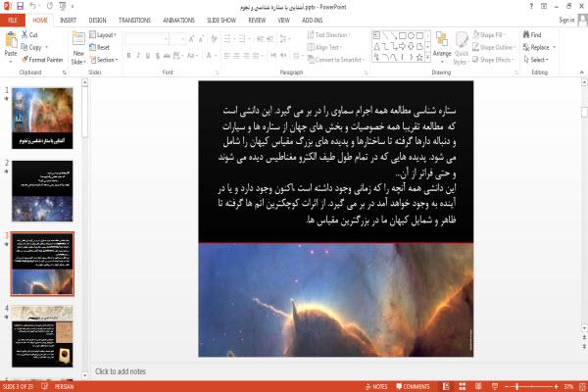Select the oval shape in shapes gallery
The height and width of the screenshot is (392, 588).
[x=411, y=35]
